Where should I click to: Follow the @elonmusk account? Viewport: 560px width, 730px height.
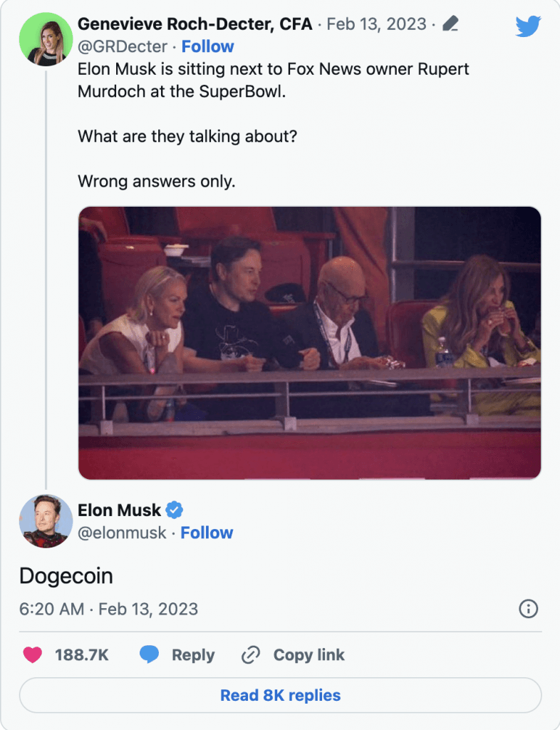[207, 533]
